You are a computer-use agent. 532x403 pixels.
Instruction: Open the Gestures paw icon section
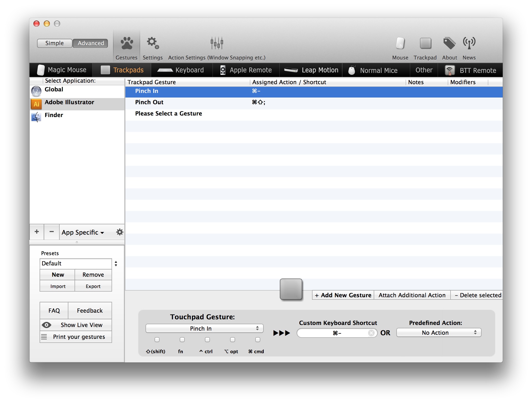126,43
